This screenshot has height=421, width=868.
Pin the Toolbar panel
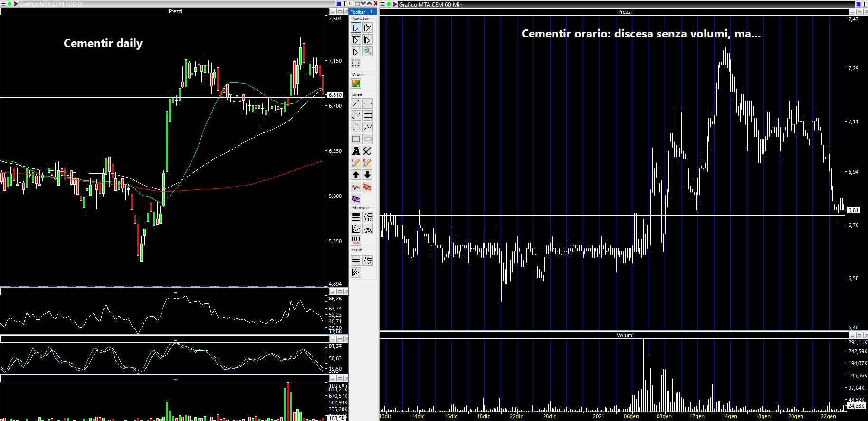371,12
